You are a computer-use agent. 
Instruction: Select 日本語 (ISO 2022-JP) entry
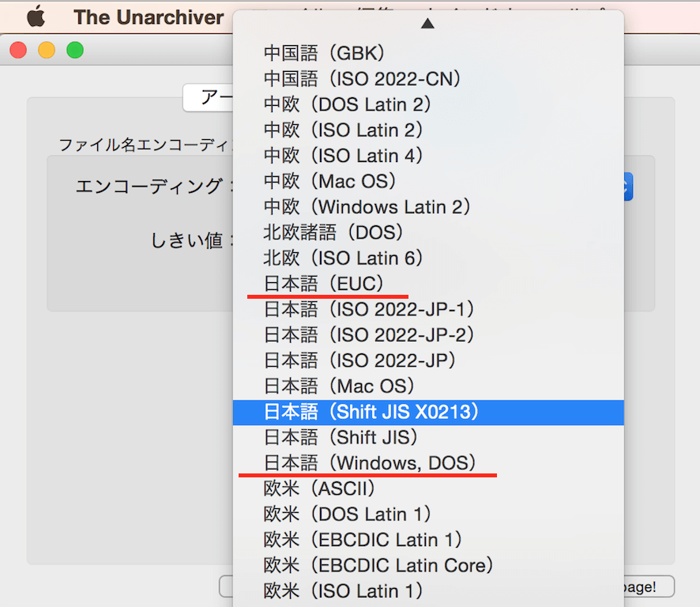pos(428,360)
